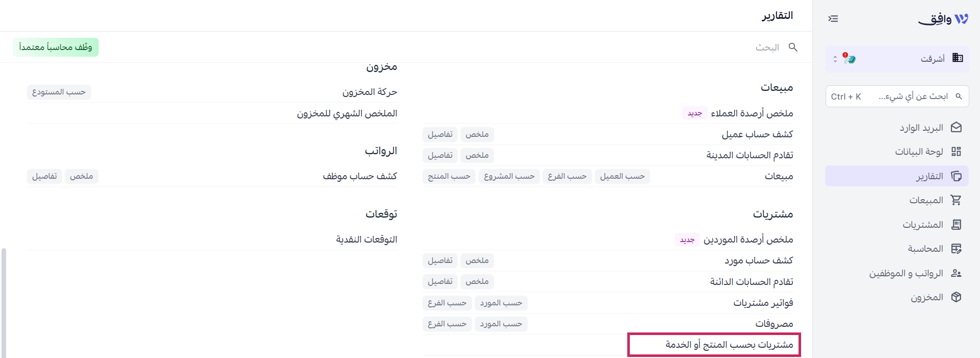Screen dimensions: 980x358
Task: Open the inbox mail icon
Action: pyautogui.click(x=956, y=128)
